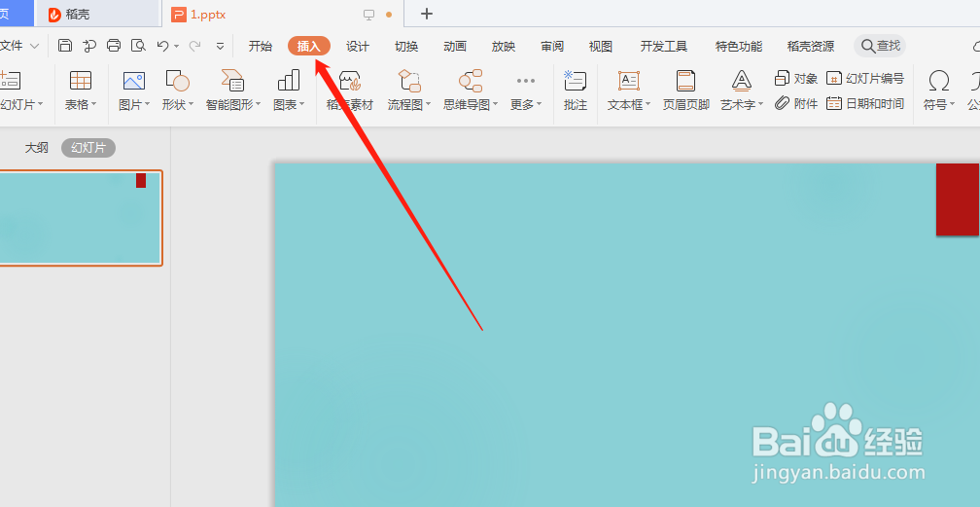The width and height of the screenshot is (980, 507).
Task: Open the quick access customize dropdown
Action: 220,46
